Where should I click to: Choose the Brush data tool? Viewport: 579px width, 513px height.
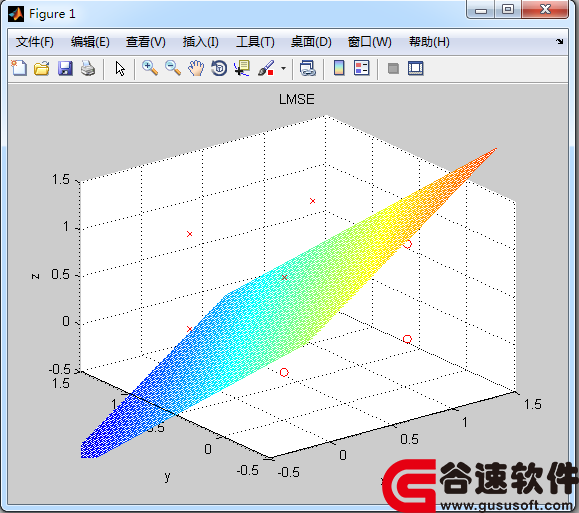(266, 68)
